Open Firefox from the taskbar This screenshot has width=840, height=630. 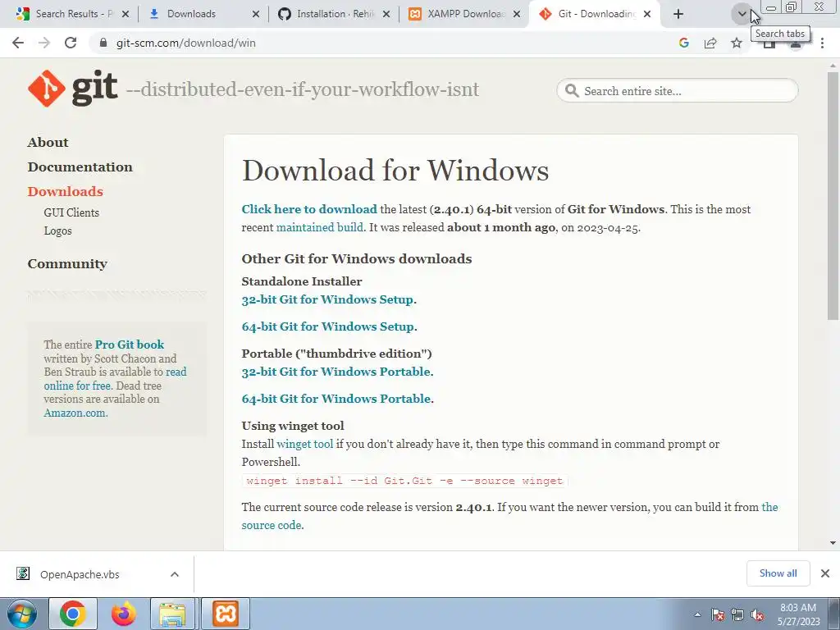(123, 614)
